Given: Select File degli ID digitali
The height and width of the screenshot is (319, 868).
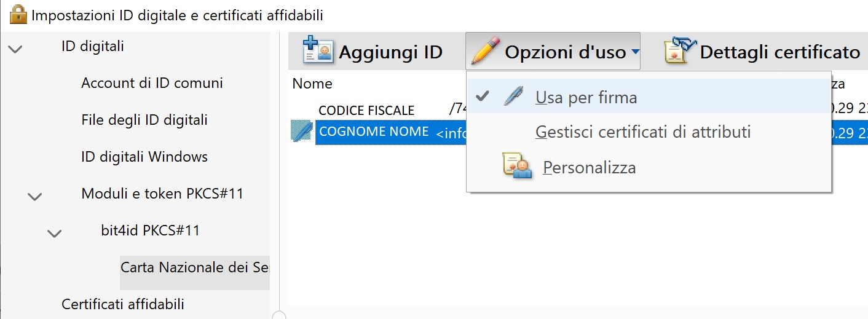Looking at the screenshot, I should 144,120.
